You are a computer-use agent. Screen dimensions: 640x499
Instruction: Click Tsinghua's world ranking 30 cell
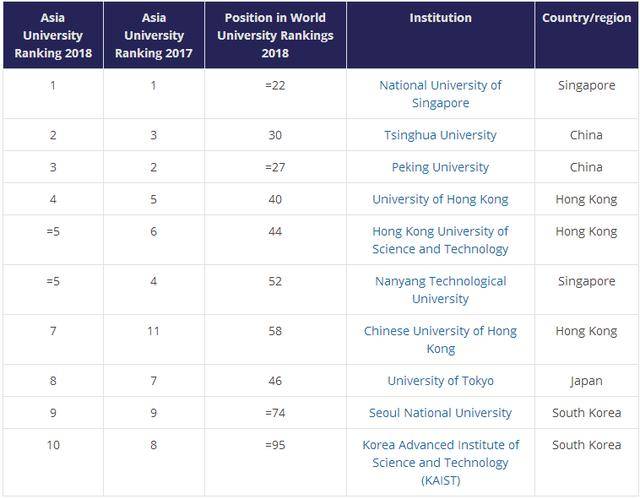pos(275,135)
